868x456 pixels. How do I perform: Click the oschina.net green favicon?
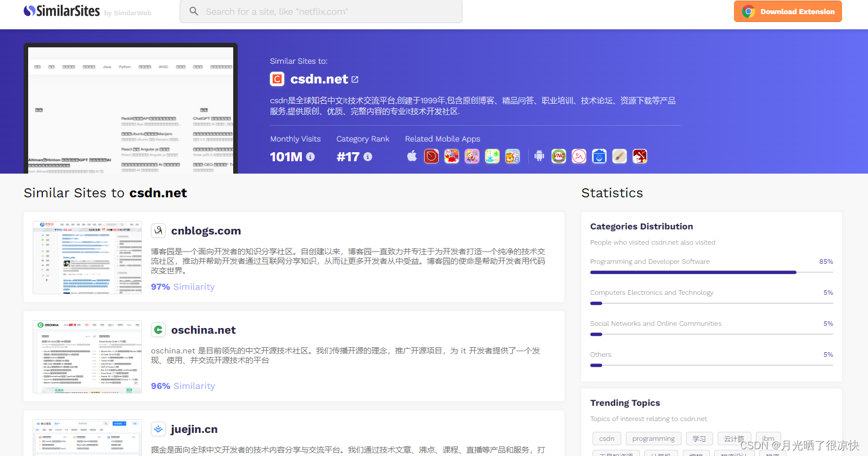[x=158, y=330]
